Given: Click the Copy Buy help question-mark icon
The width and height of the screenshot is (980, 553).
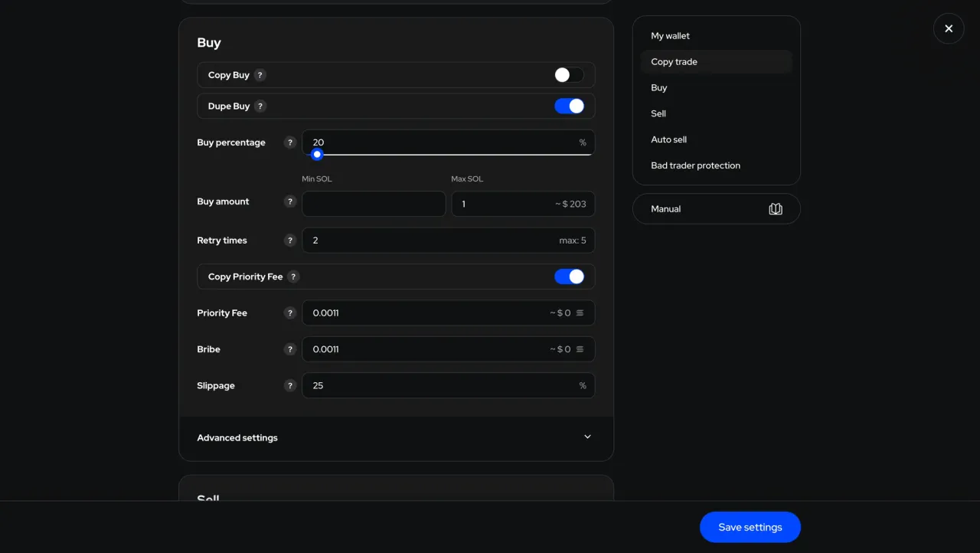Looking at the screenshot, I should pos(260,75).
